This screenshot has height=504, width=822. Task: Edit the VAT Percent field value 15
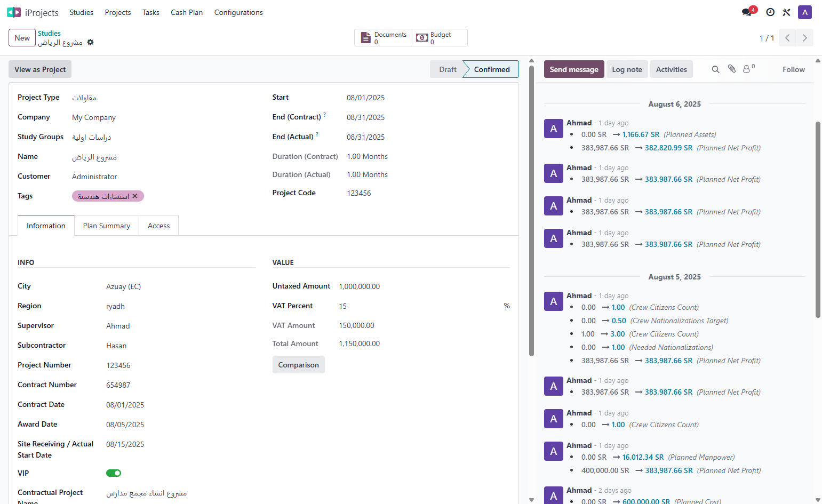tap(419, 306)
